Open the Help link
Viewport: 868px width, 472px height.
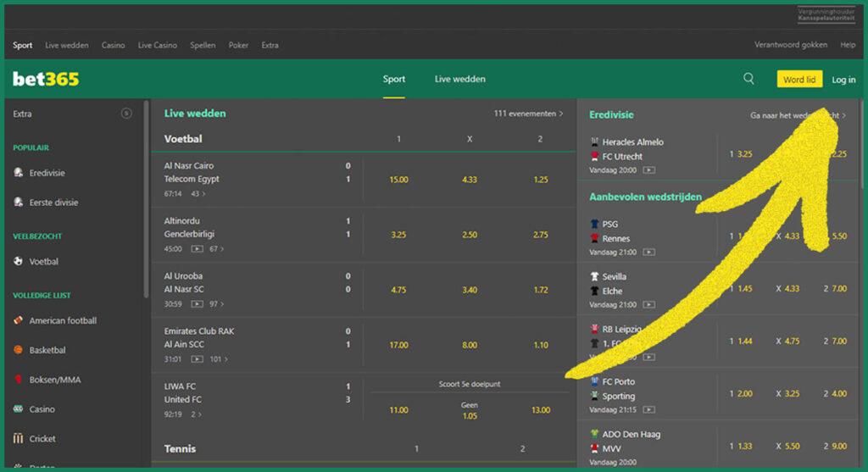click(x=848, y=45)
